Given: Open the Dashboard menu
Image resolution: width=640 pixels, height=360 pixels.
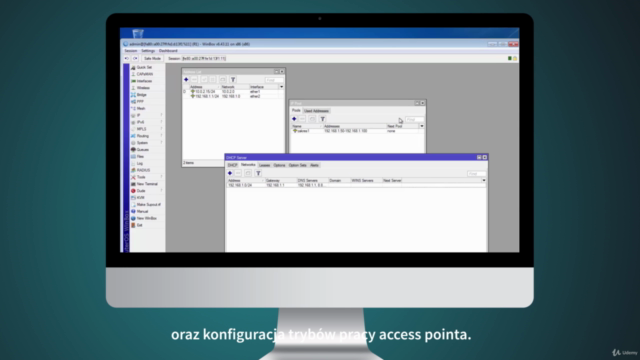Looking at the screenshot, I should tap(168, 51).
